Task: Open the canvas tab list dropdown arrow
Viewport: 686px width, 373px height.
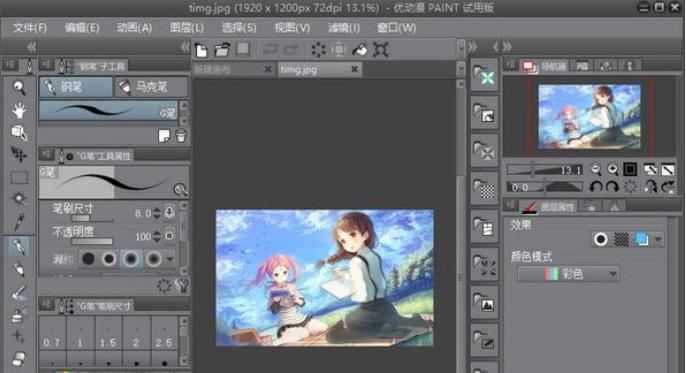Action: 461,69
